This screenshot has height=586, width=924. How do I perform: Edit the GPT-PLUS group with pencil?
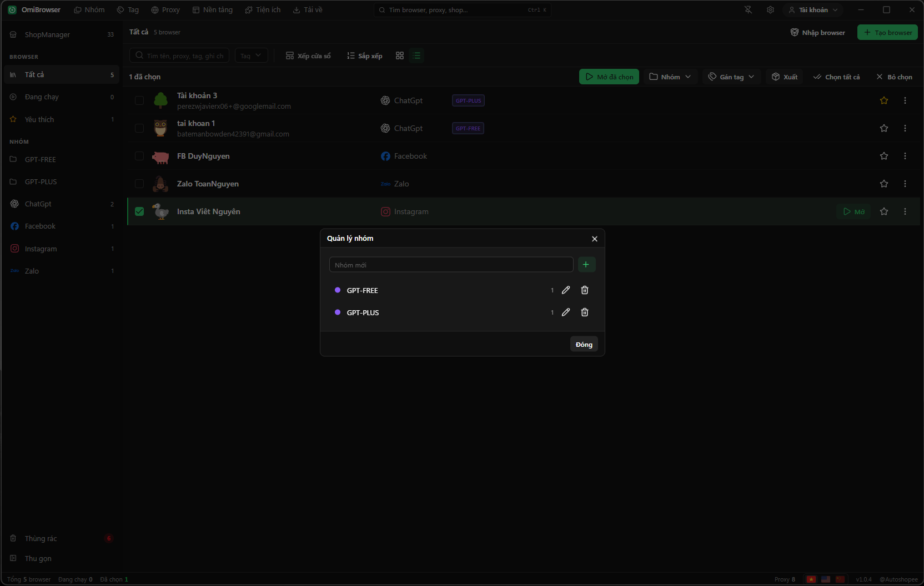(566, 312)
